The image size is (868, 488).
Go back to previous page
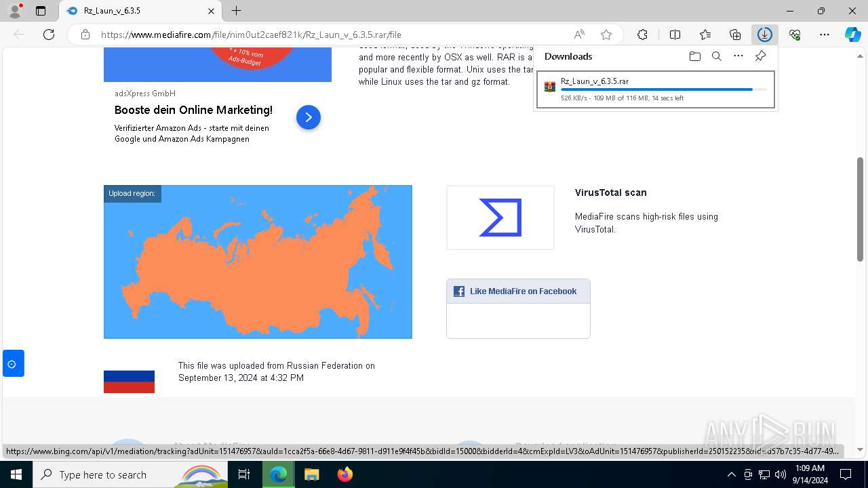click(x=19, y=35)
